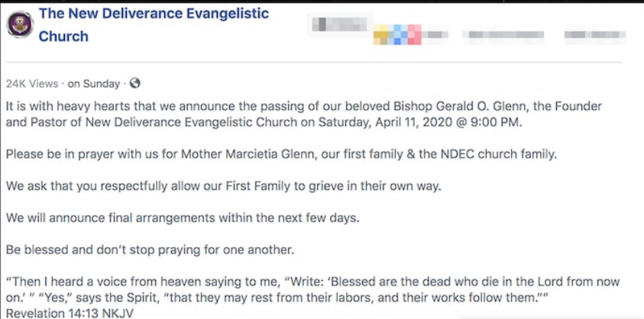Click the colorful pixelated icon at top
Image resolution: width=644 pixels, height=319 pixels.
[x=397, y=34]
